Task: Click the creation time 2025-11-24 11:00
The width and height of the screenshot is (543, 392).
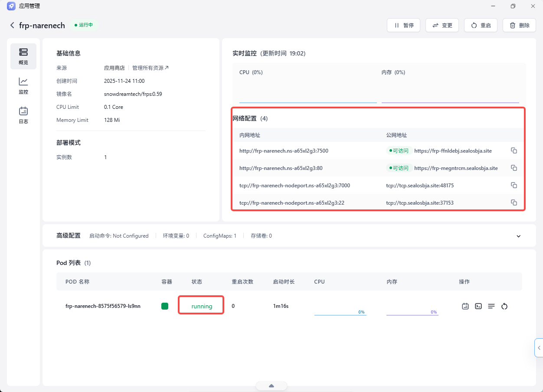Action: pos(124,81)
